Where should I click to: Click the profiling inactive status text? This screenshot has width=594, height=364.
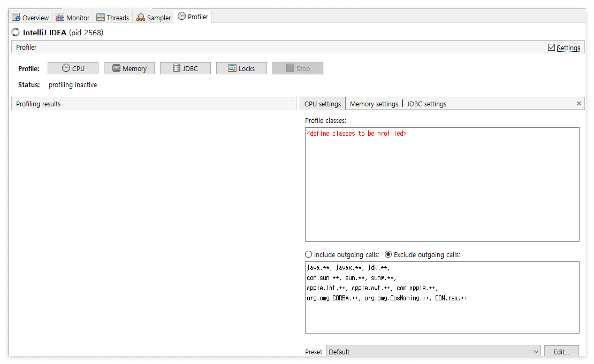click(73, 85)
